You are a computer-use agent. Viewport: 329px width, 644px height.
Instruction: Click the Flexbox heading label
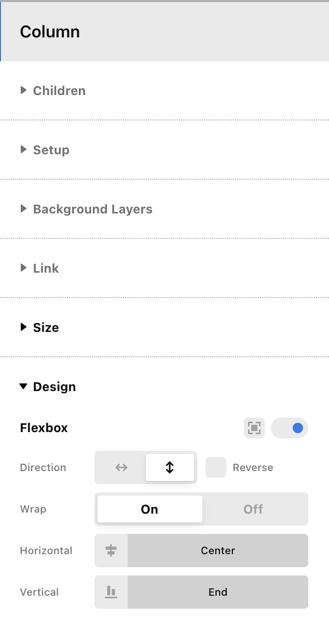(x=44, y=428)
